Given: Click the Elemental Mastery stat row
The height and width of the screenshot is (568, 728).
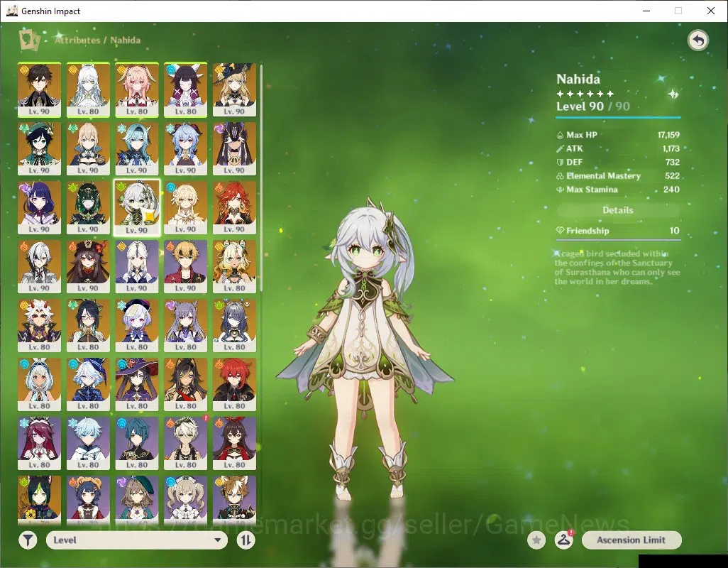Looking at the screenshot, I should click(x=618, y=176).
